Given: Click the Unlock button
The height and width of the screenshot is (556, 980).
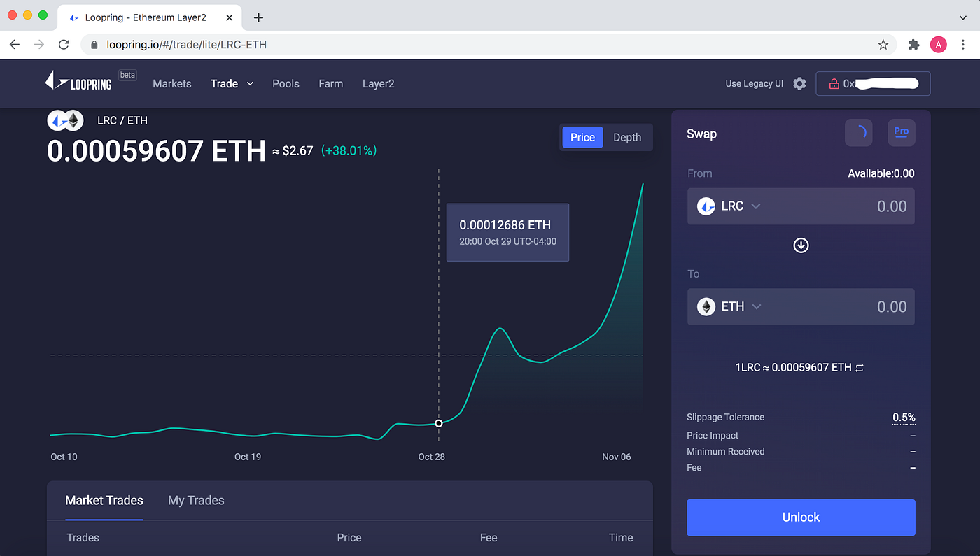Looking at the screenshot, I should 801,518.
